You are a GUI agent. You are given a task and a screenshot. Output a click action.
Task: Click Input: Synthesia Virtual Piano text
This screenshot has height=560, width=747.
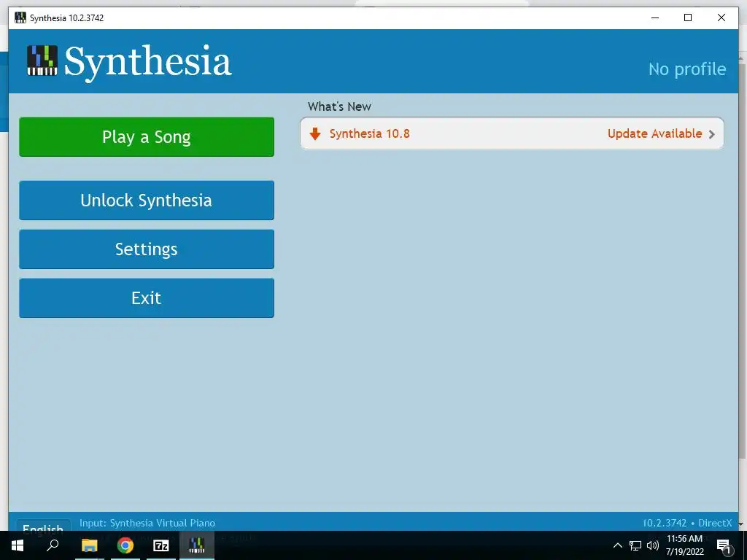[x=147, y=523]
